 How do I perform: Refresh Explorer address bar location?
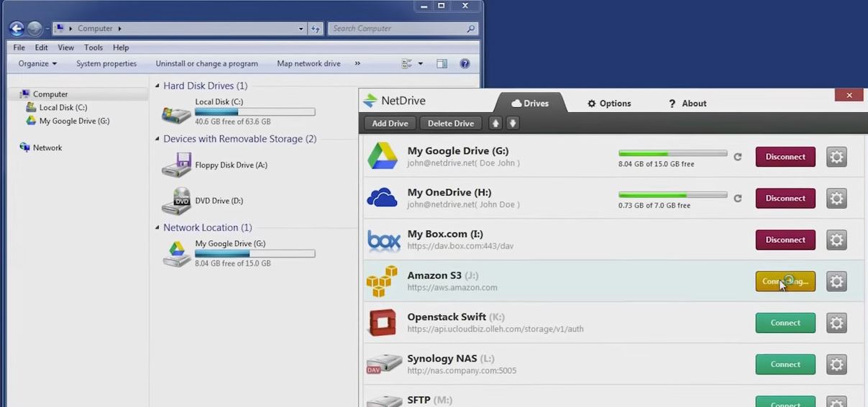click(315, 29)
